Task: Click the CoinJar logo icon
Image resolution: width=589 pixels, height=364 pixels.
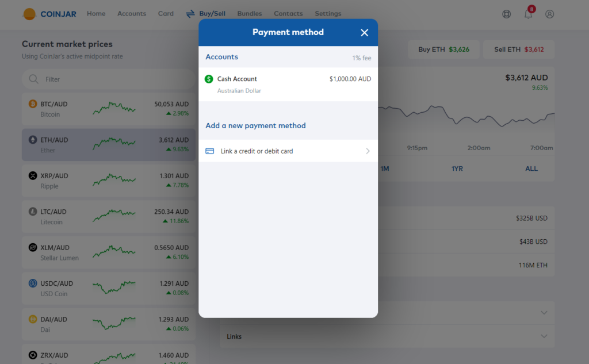Action: 29,14
